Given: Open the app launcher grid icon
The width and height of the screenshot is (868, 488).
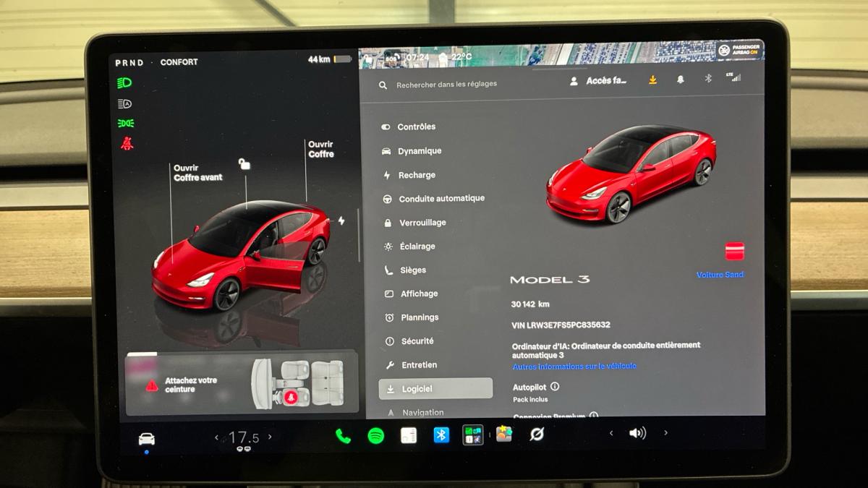Looking at the screenshot, I should coord(473,435).
